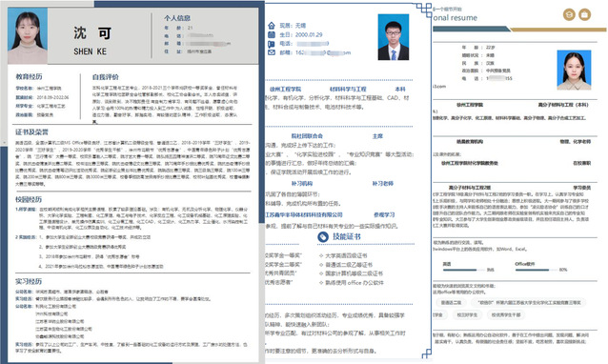608x364 pixels.
Task: Click the diamond bullet before 国家计算机等级二级证书
Action: [x=321, y=273]
